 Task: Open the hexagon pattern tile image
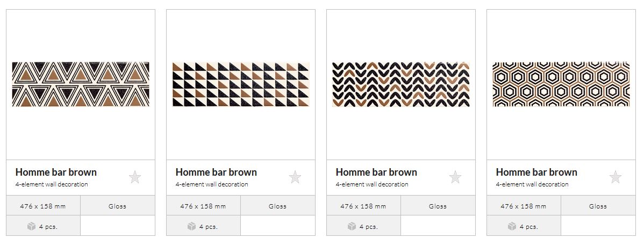(561, 84)
